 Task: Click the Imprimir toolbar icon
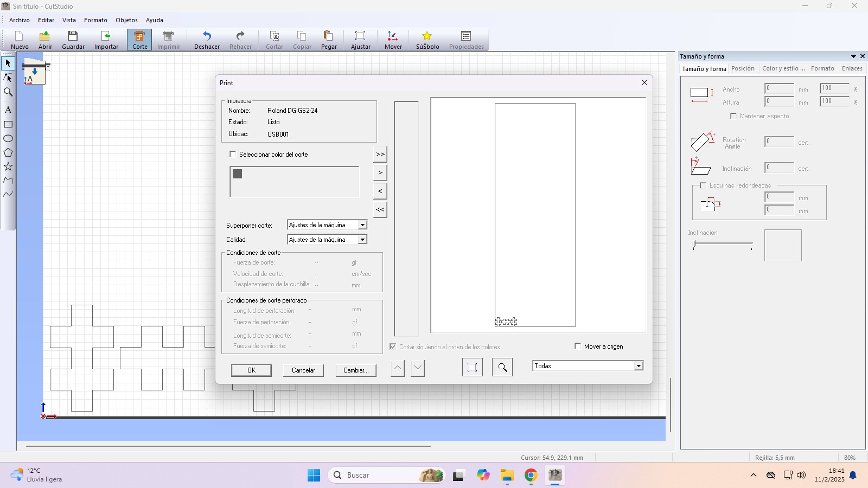pos(169,40)
